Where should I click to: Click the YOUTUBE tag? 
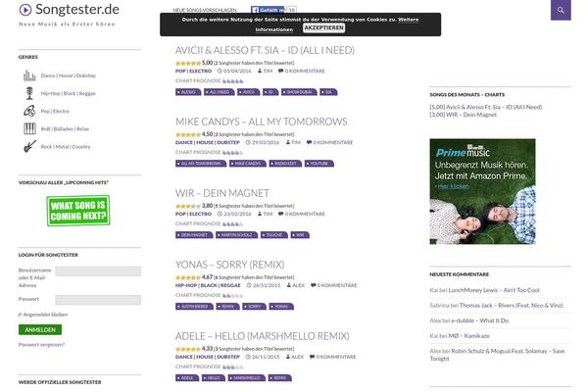tap(319, 164)
